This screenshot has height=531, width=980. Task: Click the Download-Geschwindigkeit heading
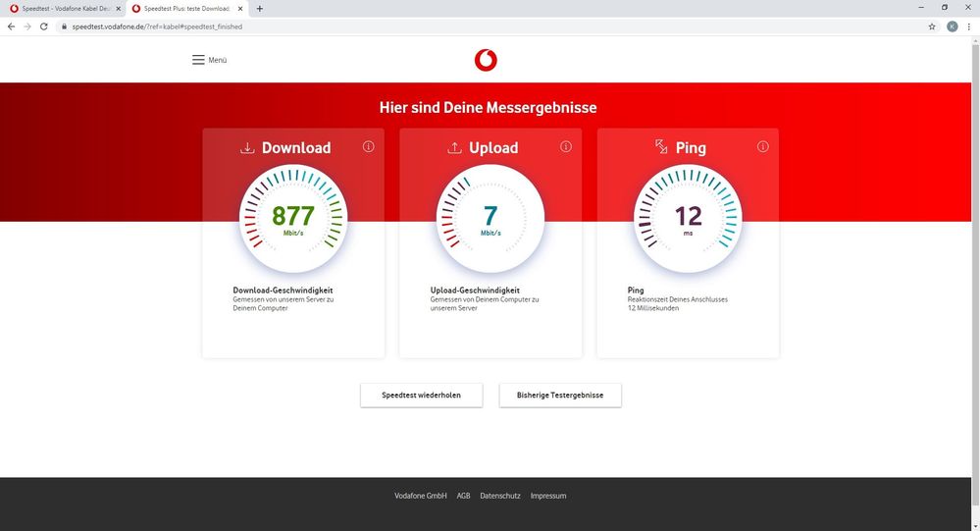[x=283, y=291]
